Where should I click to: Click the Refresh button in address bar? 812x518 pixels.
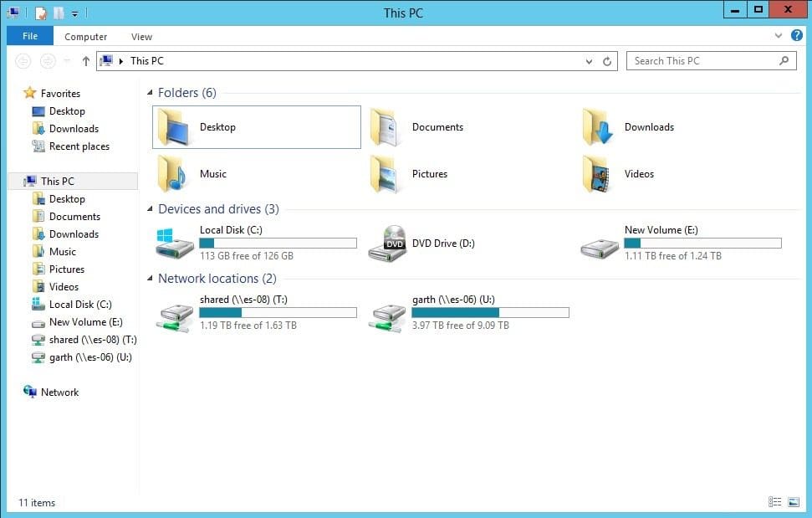(x=607, y=61)
